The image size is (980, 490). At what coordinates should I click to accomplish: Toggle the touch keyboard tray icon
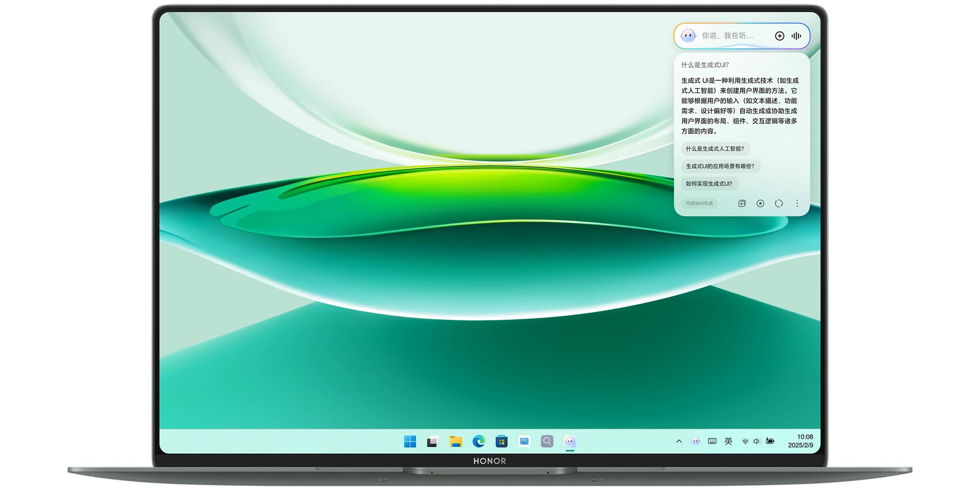click(x=712, y=441)
